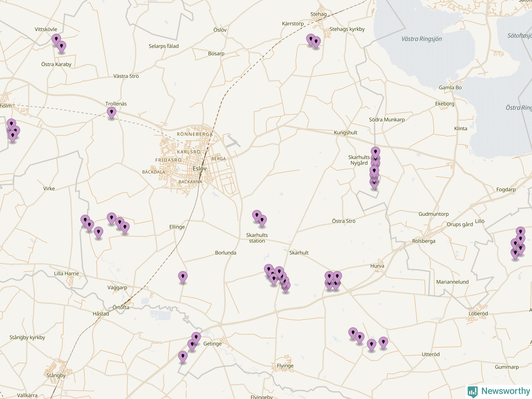This screenshot has width=532, height=399.
Task: Click the Mariannelund label
Action: [452, 282]
